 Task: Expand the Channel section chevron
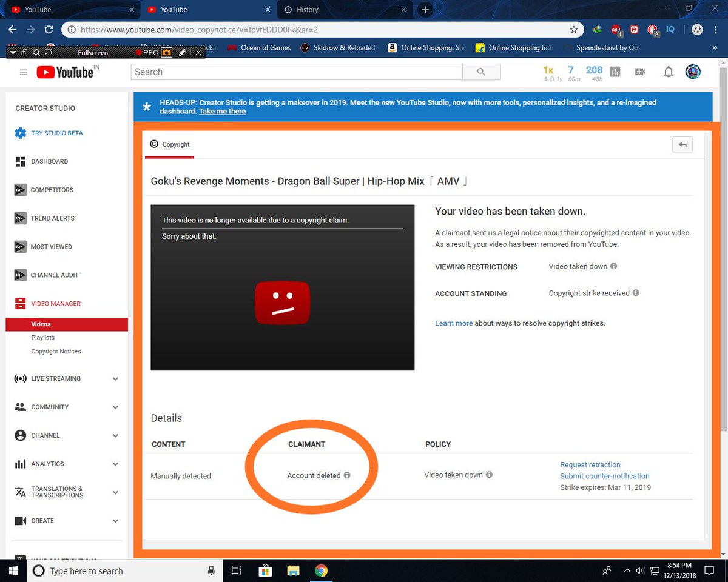(x=115, y=436)
